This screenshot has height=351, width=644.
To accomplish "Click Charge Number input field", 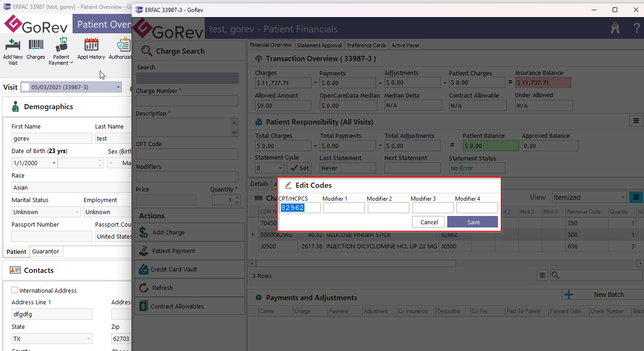I will [x=187, y=101].
